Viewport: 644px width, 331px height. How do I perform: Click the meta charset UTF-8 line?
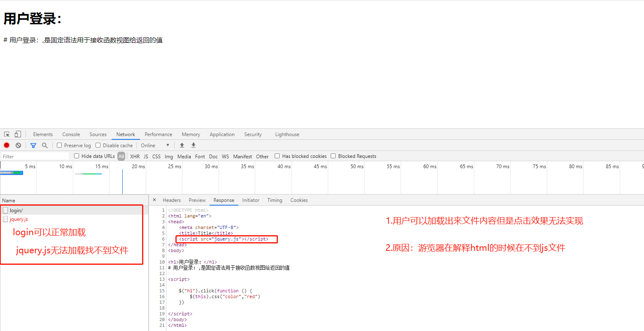point(209,227)
